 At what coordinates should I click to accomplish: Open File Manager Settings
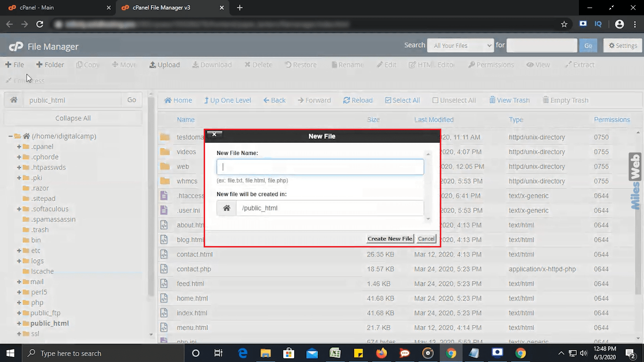[623, 45]
